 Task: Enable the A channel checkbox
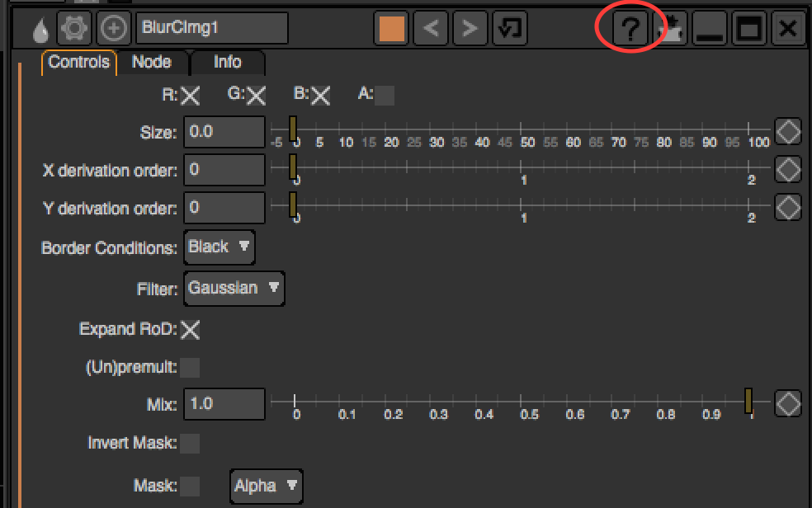[385, 96]
